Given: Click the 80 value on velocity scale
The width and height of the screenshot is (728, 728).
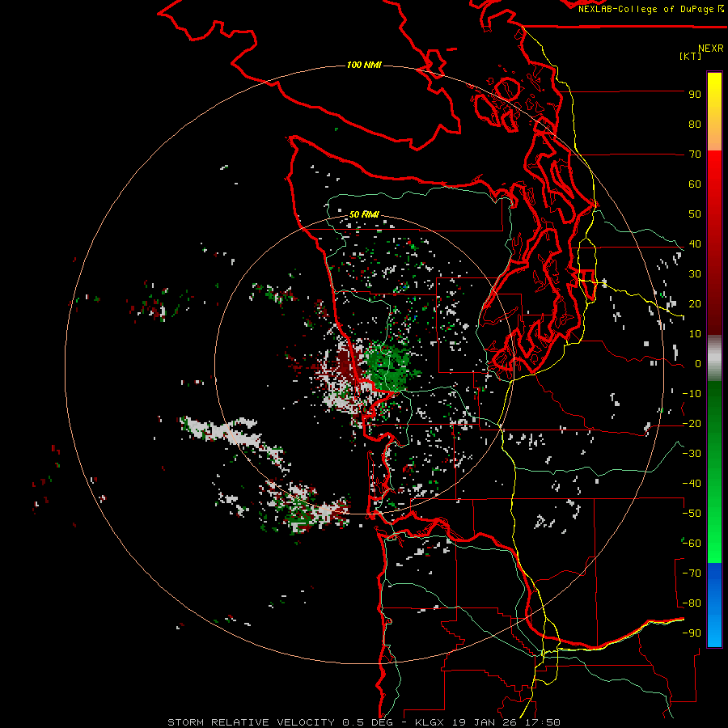Looking at the screenshot, I should point(695,125).
